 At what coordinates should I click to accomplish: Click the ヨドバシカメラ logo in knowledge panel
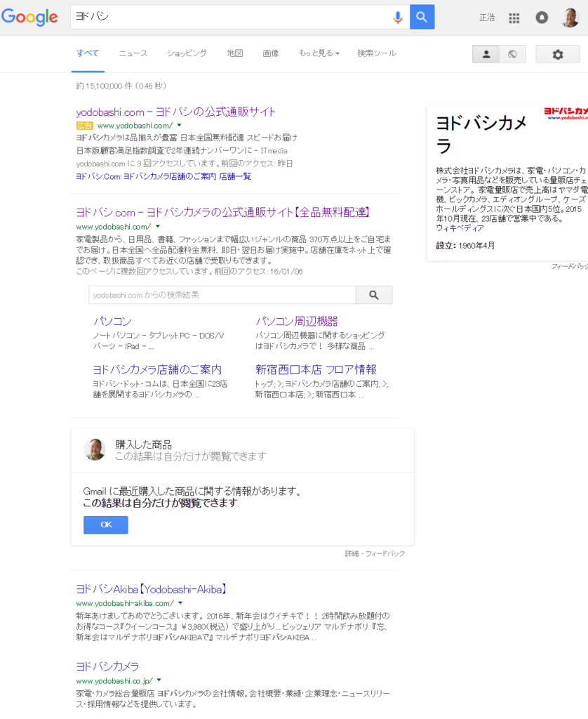coord(566,113)
